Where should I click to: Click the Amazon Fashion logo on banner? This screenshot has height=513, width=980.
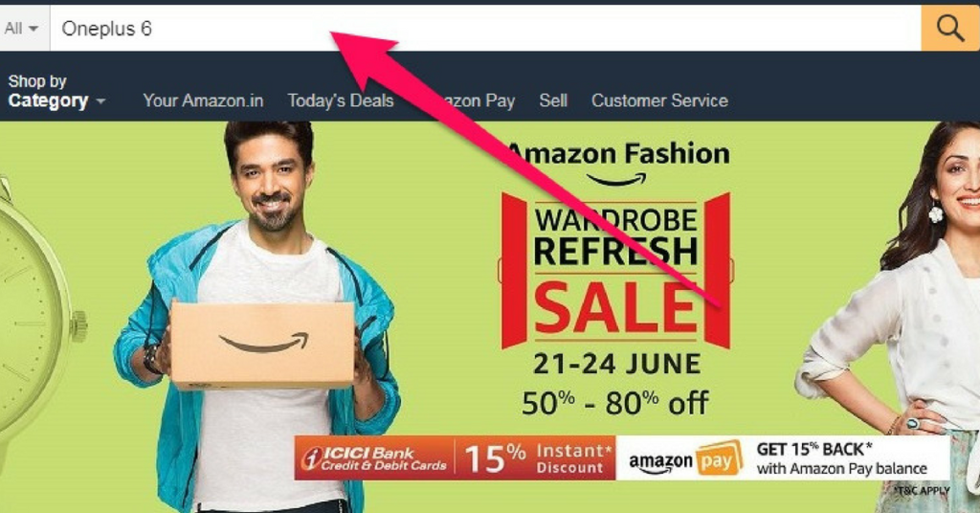pyautogui.click(x=617, y=163)
